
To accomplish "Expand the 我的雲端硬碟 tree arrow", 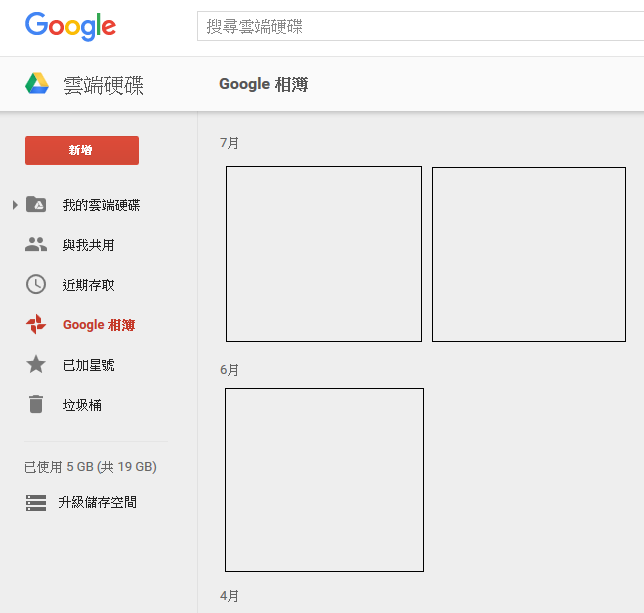I will 15,204.
